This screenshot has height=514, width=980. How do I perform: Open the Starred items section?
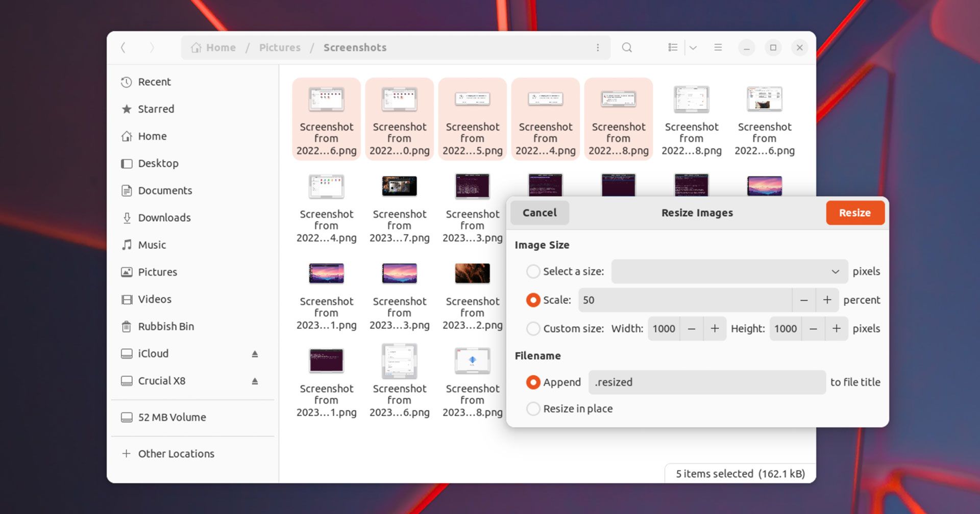(x=156, y=109)
